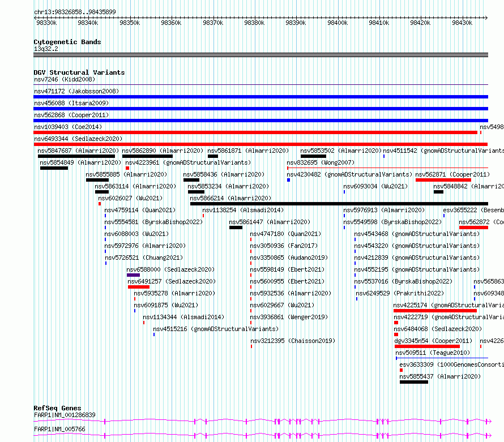Click the nsv1039403 (Coe2014) label

tap(68, 127)
